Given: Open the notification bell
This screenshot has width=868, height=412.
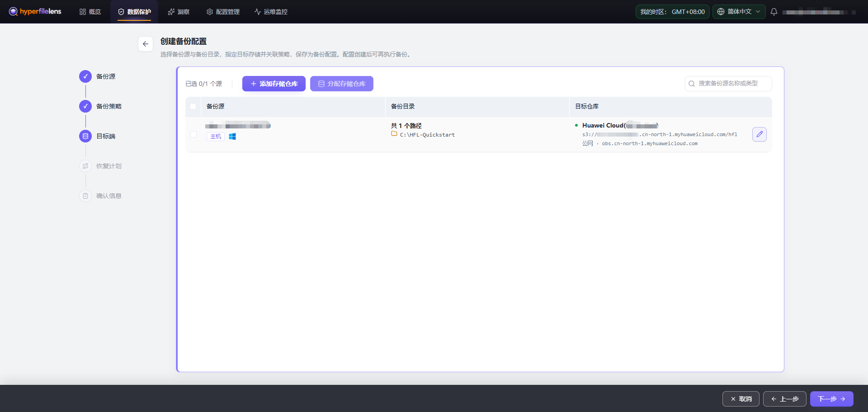Looking at the screenshot, I should 774,12.
